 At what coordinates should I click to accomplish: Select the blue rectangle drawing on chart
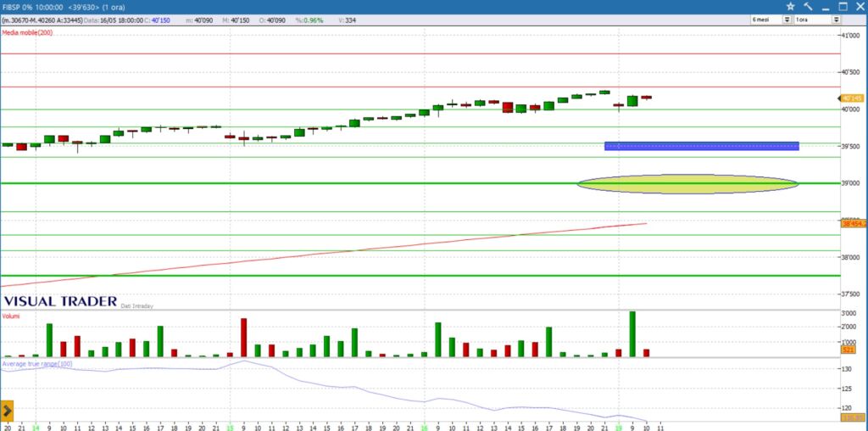[701, 146]
